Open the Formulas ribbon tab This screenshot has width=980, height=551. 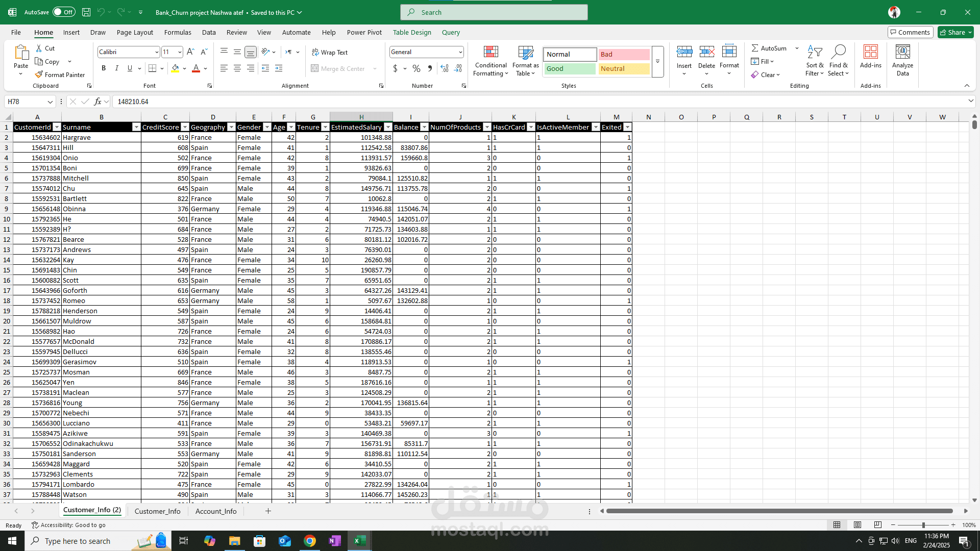click(178, 32)
